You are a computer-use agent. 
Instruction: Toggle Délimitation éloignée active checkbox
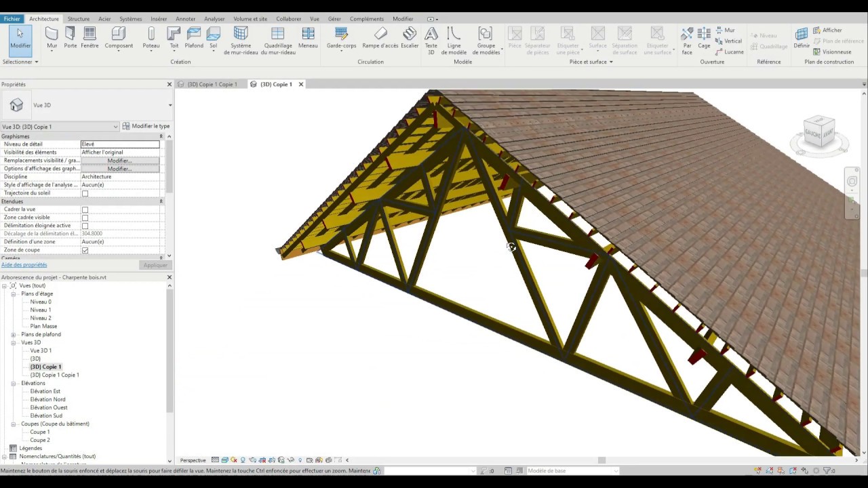(85, 226)
